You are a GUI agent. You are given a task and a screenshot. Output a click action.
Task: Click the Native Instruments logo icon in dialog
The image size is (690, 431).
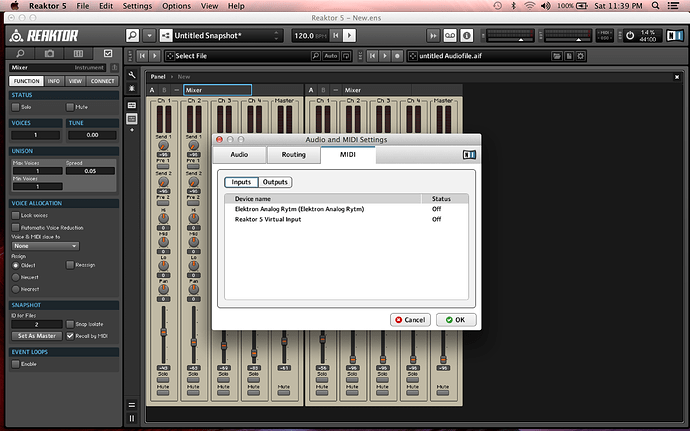coord(469,154)
